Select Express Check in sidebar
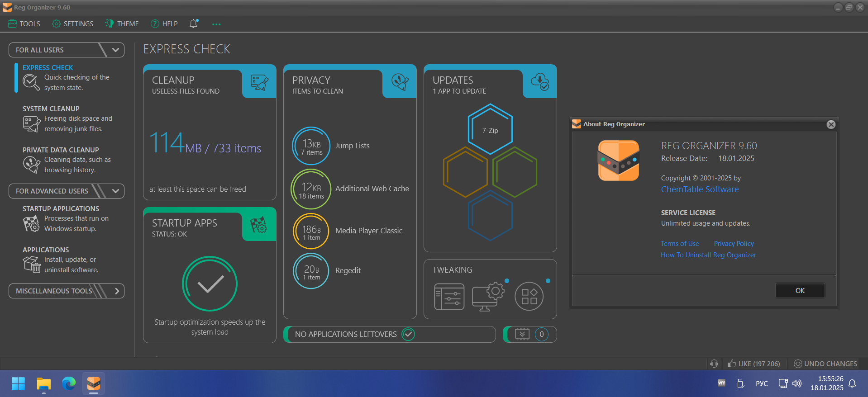The width and height of the screenshot is (868, 397). pyautogui.click(x=68, y=78)
